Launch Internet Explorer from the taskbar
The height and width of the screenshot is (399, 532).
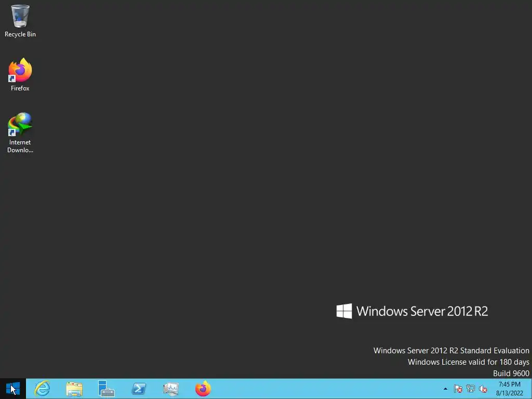coord(42,389)
